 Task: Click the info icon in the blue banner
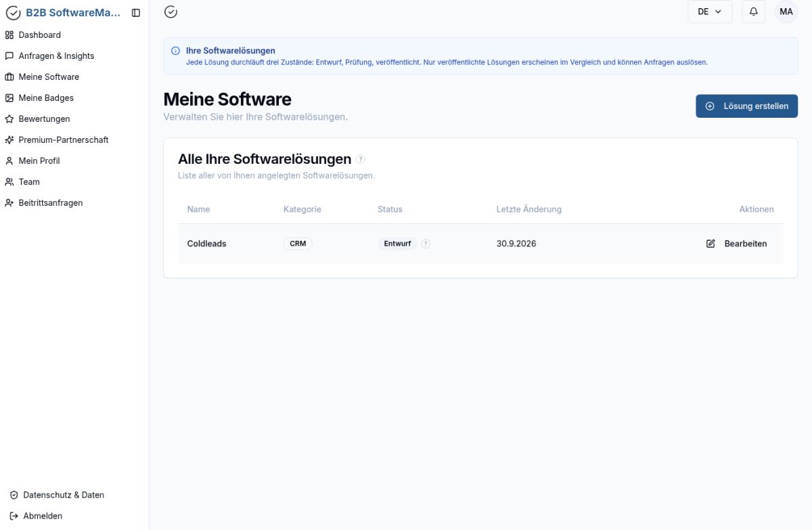176,51
